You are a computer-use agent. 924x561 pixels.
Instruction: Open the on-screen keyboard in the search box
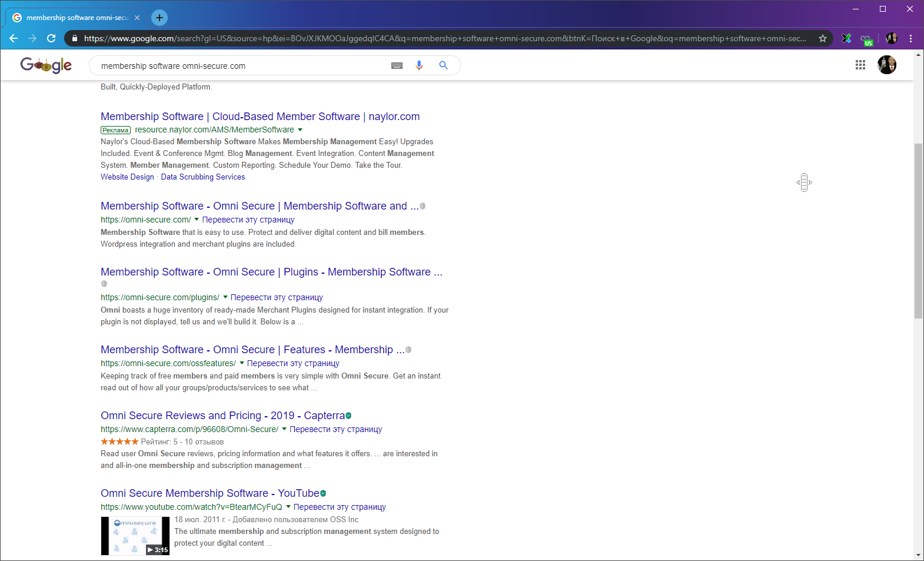pos(397,65)
